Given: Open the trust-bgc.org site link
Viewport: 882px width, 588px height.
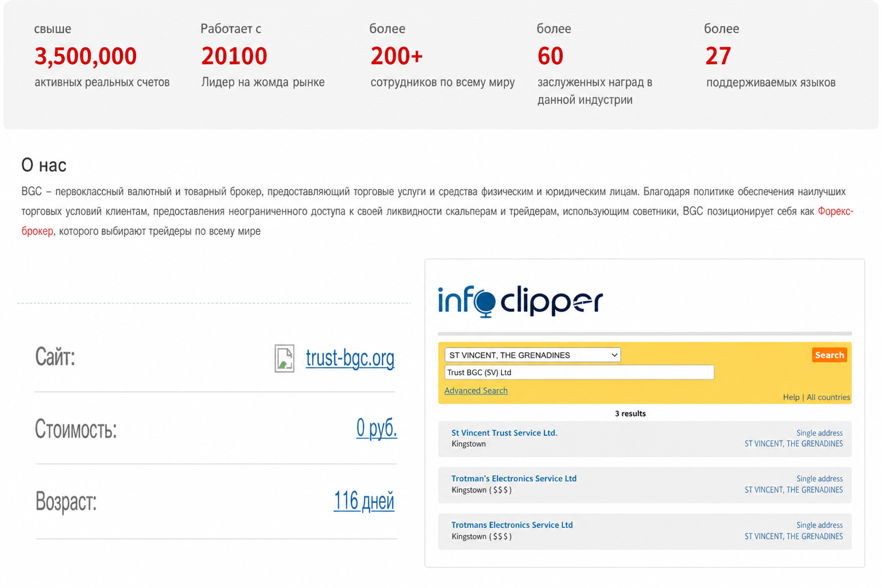Looking at the screenshot, I should tap(350, 358).
